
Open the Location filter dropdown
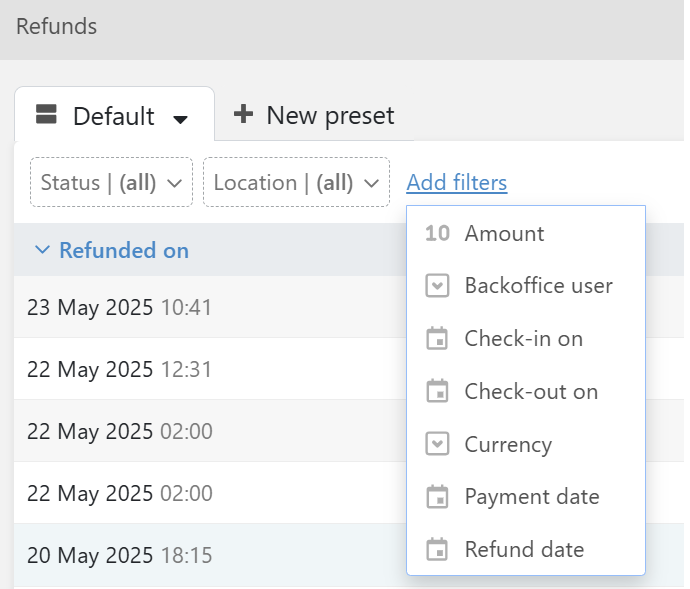[x=296, y=183]
